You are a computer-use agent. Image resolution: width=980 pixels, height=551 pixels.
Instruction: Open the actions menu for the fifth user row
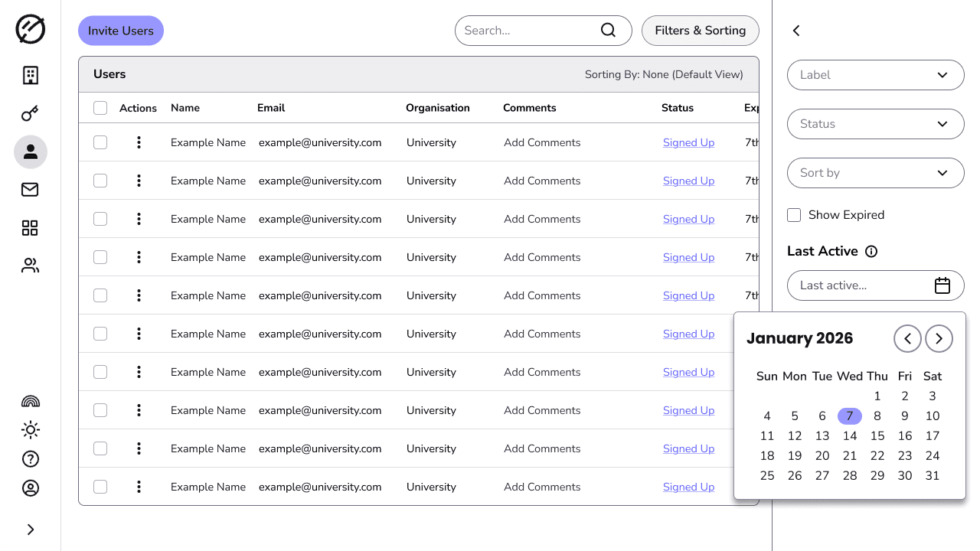[x=139, y=295]
